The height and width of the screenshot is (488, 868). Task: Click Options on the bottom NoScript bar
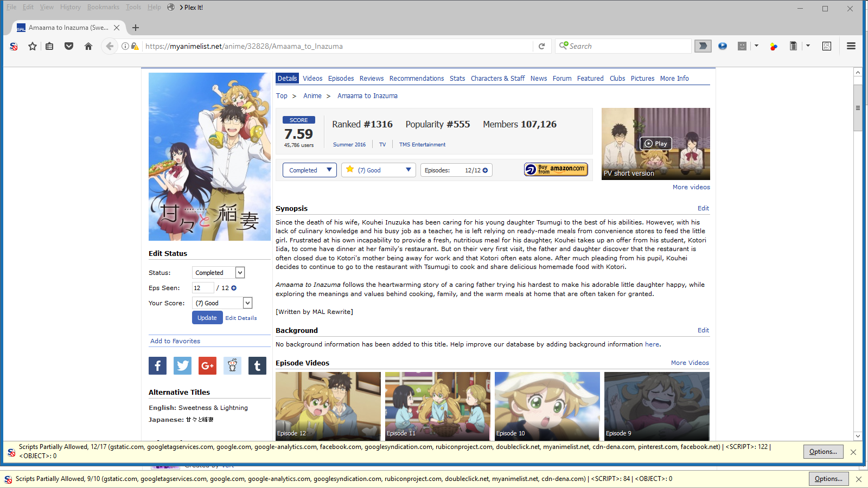(x=828, y=479)
